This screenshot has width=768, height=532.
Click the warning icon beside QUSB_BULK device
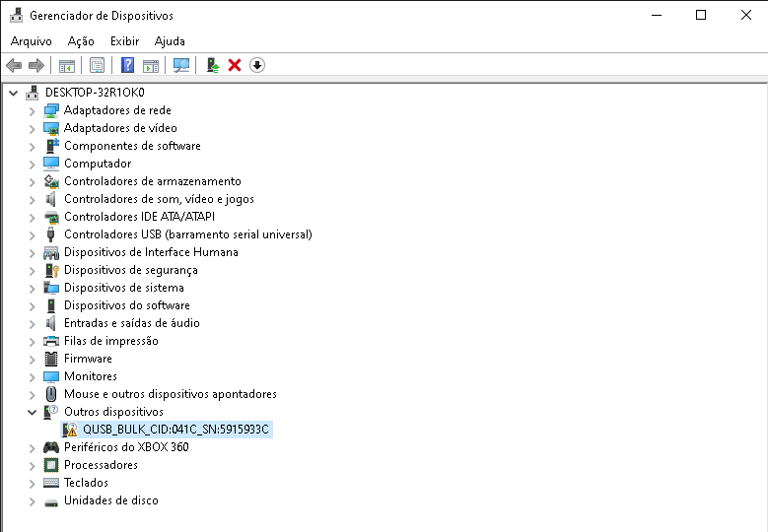pyautogui.click(x=70, y=430)
